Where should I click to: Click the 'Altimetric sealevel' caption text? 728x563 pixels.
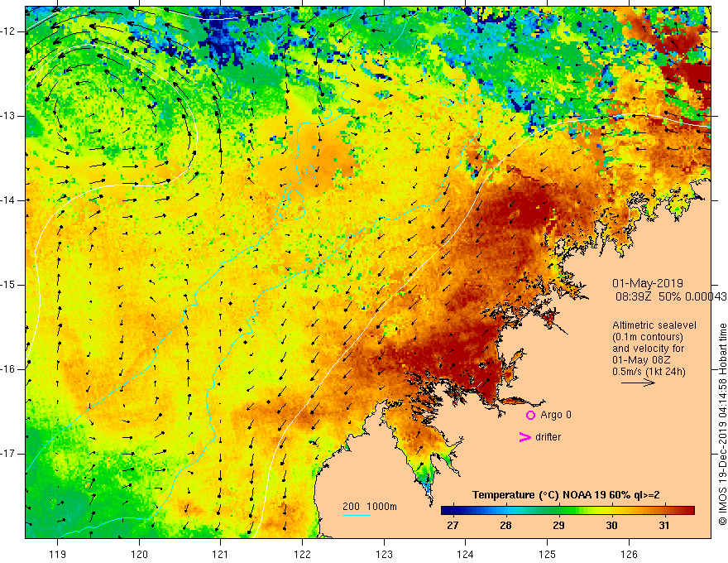pyautogui.click(x=654, y=325)
